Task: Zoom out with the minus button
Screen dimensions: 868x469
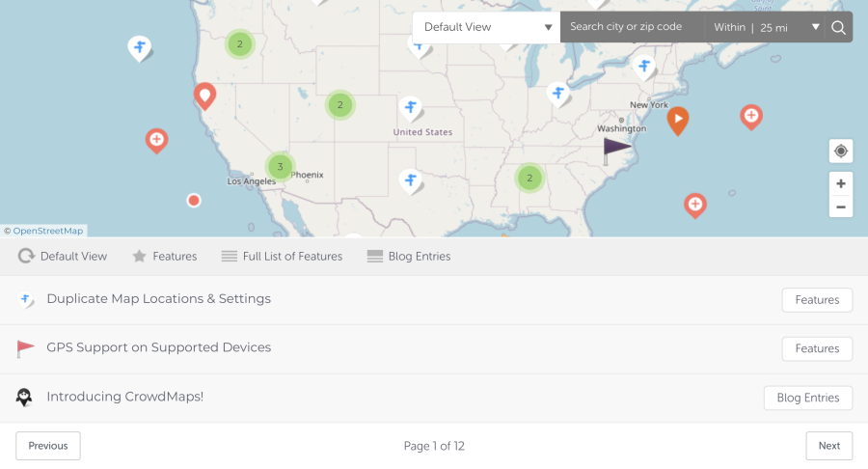Action: point(840,207)
